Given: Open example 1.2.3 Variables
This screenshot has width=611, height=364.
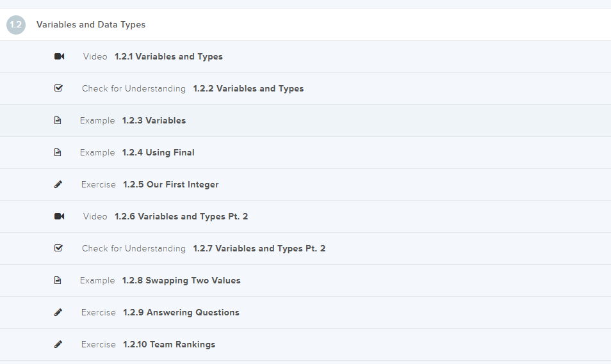Looking at the screenshot, I should 154,120.
